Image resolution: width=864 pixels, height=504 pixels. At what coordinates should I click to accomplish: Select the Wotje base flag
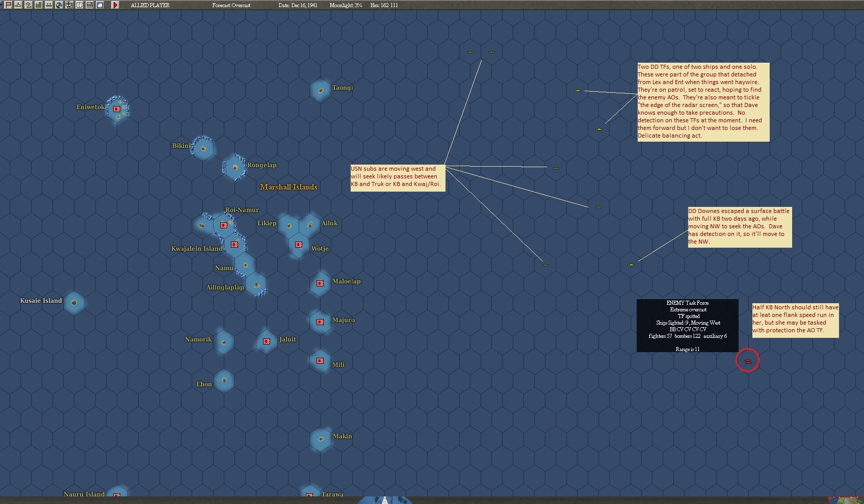tap(299, 245)
